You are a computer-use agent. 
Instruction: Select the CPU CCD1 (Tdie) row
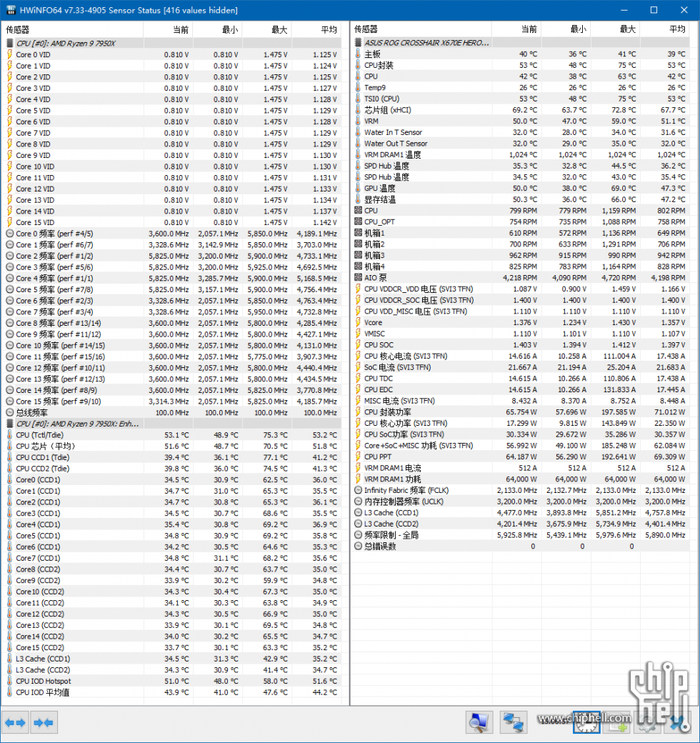171,457
